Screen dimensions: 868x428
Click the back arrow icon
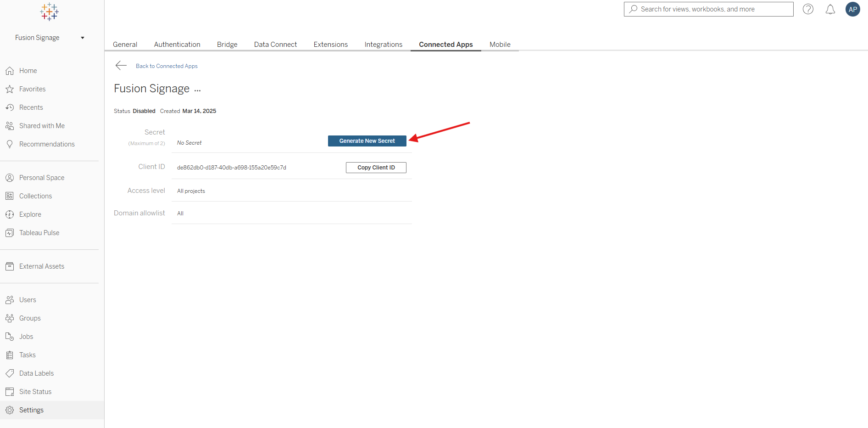click(x=121, y=66)
